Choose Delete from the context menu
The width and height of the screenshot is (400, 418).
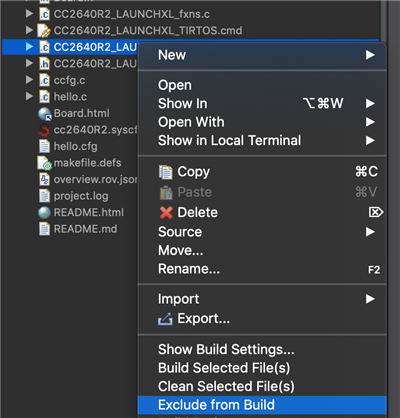pyautogui.click(x=262, y=212)
